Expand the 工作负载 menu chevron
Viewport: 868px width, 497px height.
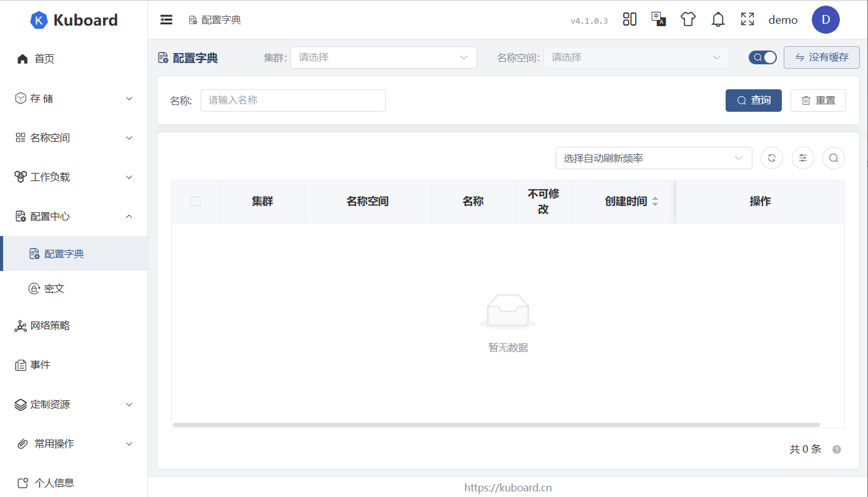coord(129,177)
